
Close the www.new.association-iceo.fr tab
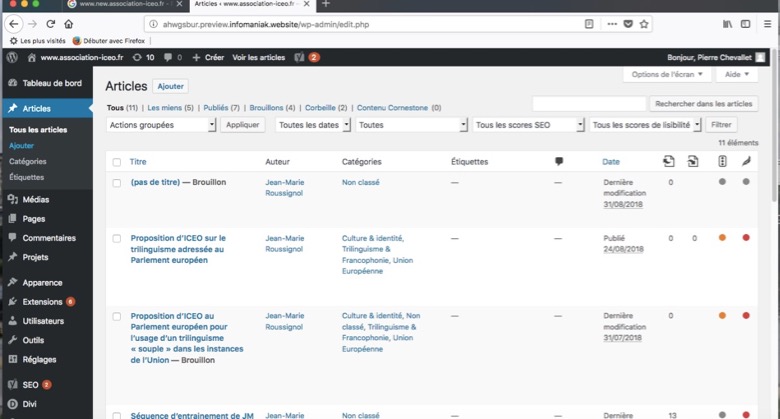click(179, 4)
